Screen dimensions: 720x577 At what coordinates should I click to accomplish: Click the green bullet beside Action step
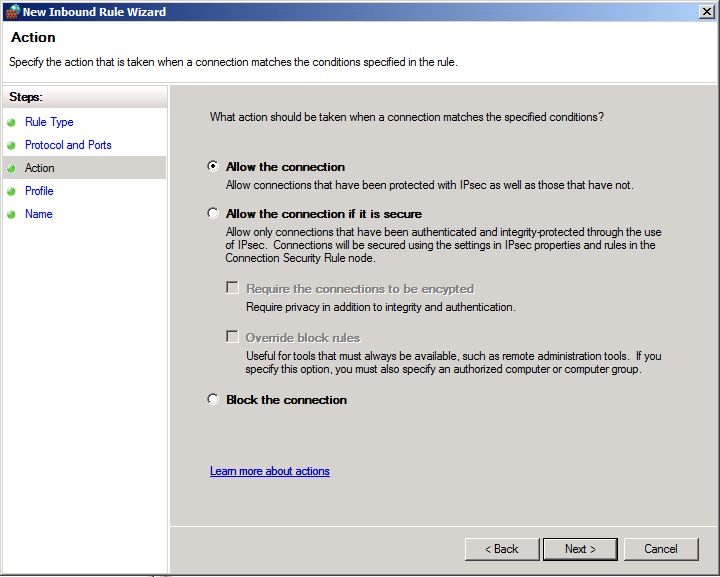pyautogui.click(x=12, y=168)
